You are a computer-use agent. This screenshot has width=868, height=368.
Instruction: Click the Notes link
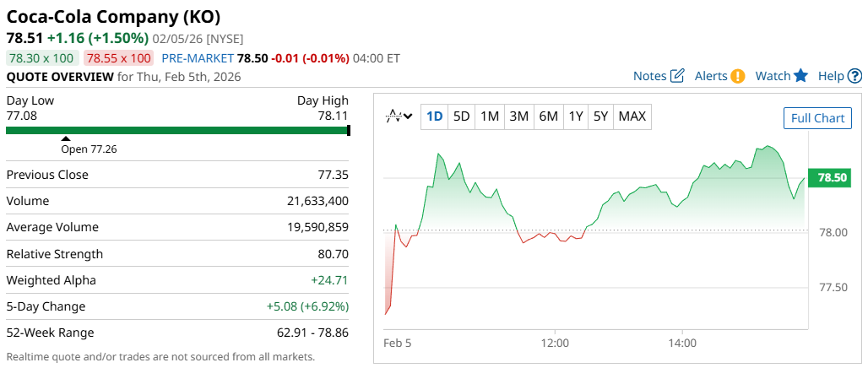pos(649,76)
